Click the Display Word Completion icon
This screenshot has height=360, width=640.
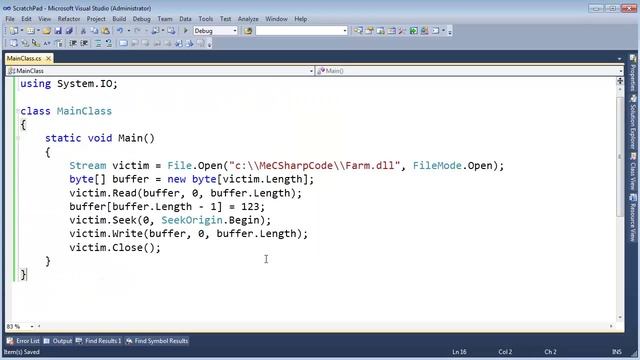point(47,43)
